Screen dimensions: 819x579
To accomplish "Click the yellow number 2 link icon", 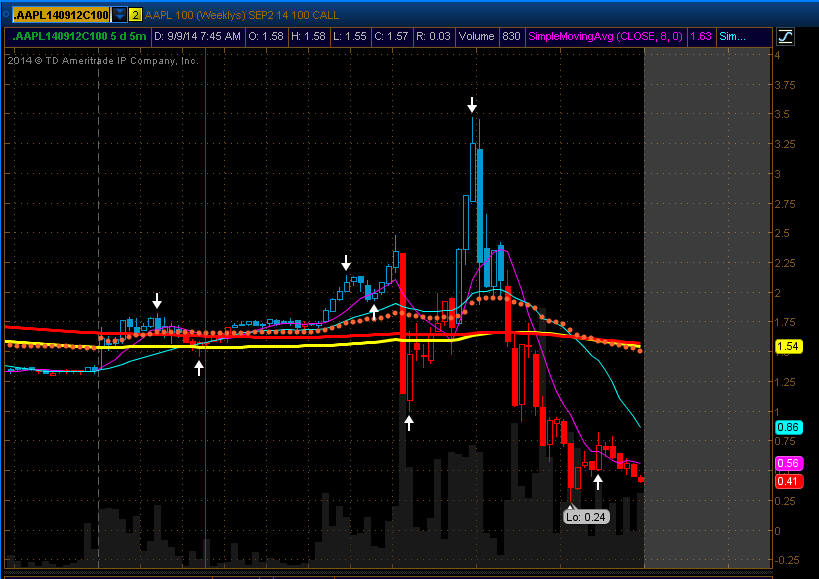I will (135, 15).
